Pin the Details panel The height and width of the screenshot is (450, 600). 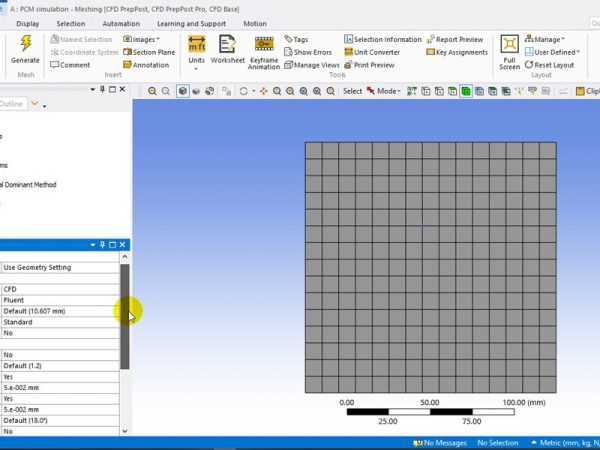coord(103,245)
